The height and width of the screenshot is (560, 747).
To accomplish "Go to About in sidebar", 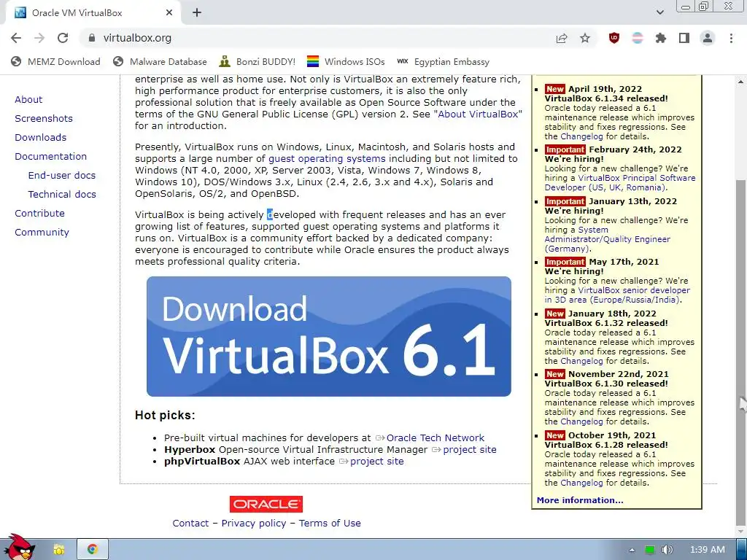I will click(x=28, y=99).
